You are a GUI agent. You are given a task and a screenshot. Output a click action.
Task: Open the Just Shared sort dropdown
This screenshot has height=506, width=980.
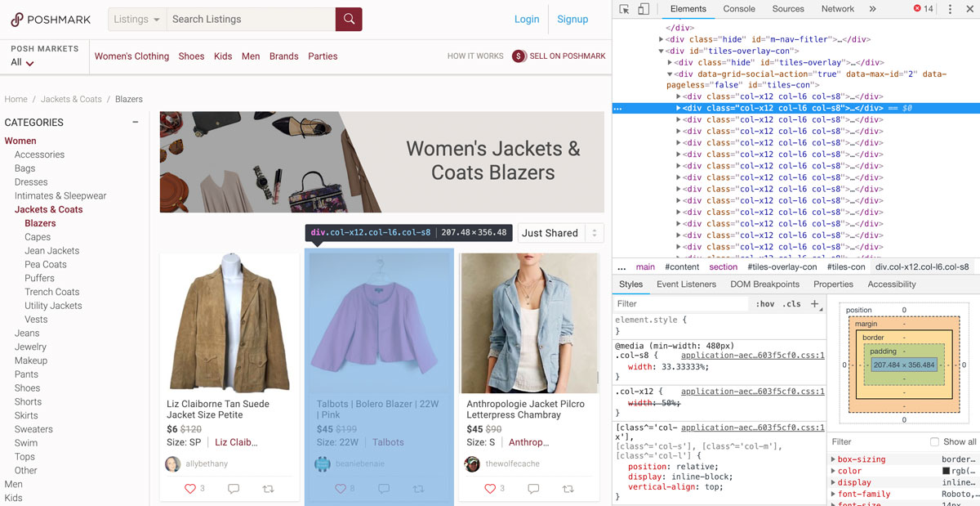(560, 233)
